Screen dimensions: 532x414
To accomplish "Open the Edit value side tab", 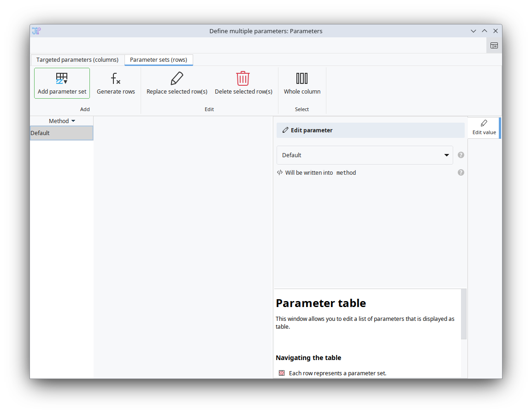I will coord(484,128).
